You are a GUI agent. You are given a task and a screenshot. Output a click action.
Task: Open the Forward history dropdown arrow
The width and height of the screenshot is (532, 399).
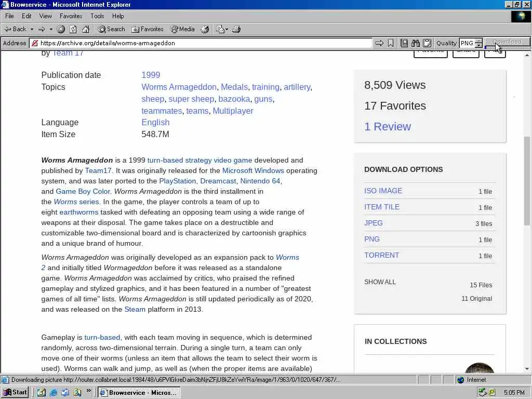tap(51, 30)
